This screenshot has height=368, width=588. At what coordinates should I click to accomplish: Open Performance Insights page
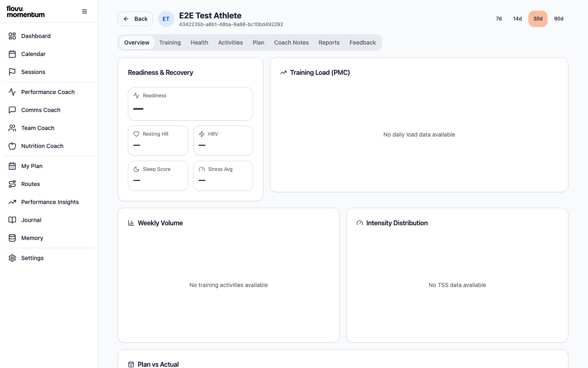click(x=49, y=202)
